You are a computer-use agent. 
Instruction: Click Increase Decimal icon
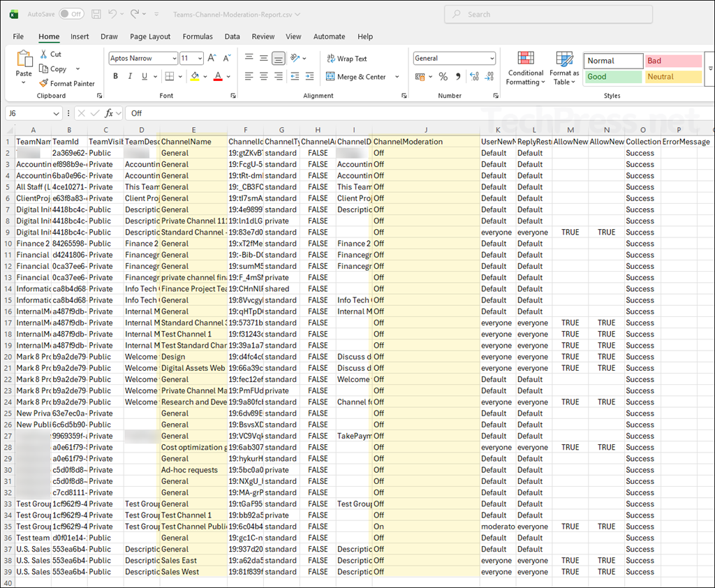point(474,77)
